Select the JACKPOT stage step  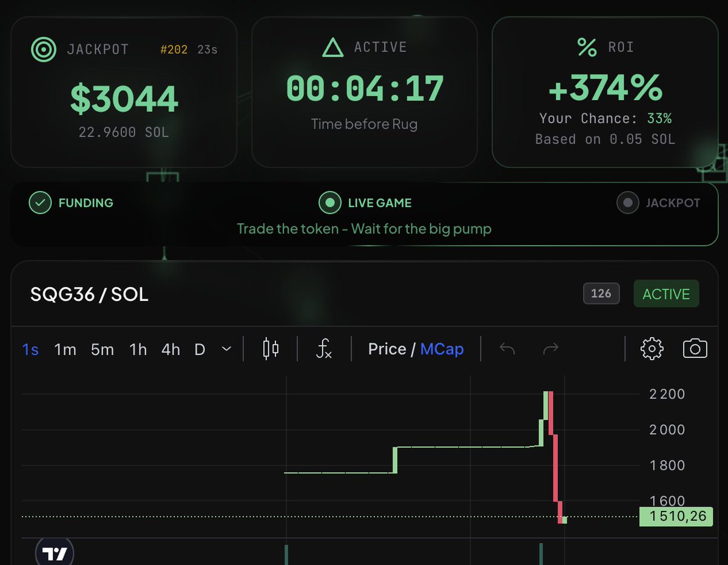click(658, 203)
